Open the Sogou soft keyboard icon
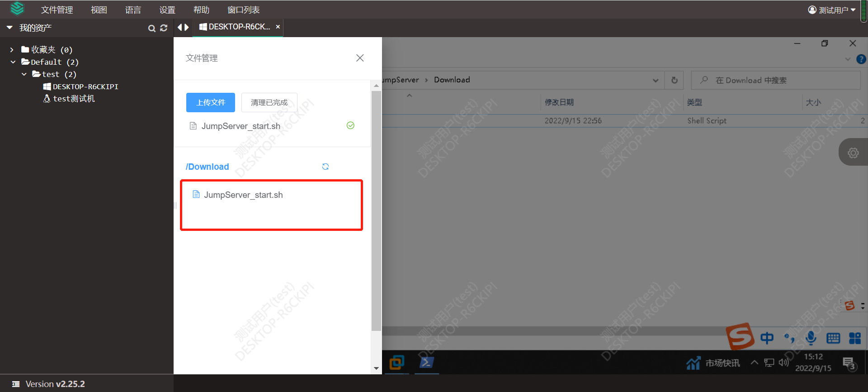This screenshot has height=392, width=868. pos(833,338)
